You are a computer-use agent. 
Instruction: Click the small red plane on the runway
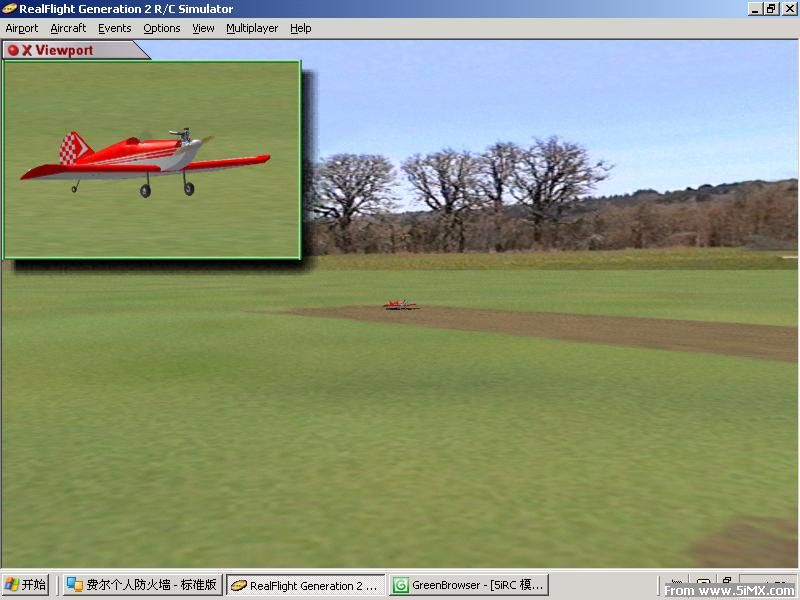tap(401, 305)
